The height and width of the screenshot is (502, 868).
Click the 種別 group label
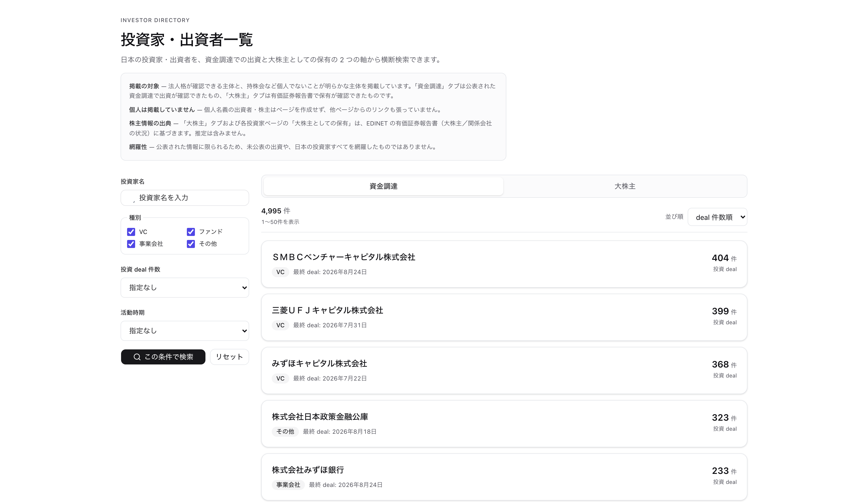(x=135, y=218)
